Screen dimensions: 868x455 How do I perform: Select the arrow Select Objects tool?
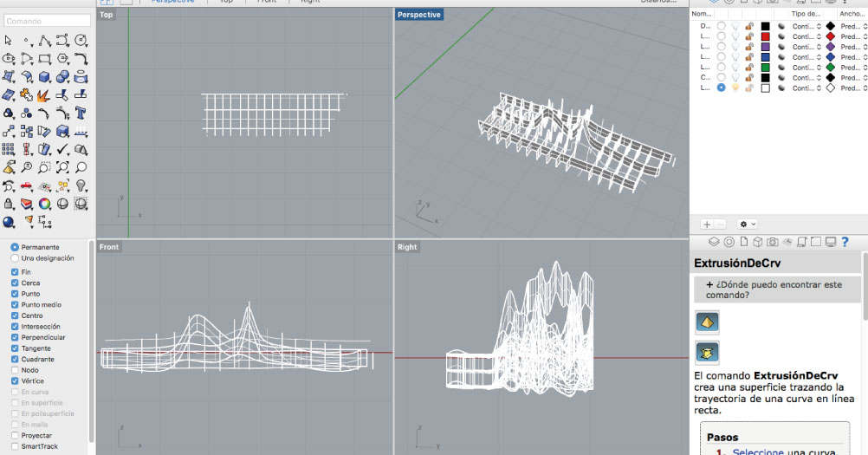[x=8, y=41]
